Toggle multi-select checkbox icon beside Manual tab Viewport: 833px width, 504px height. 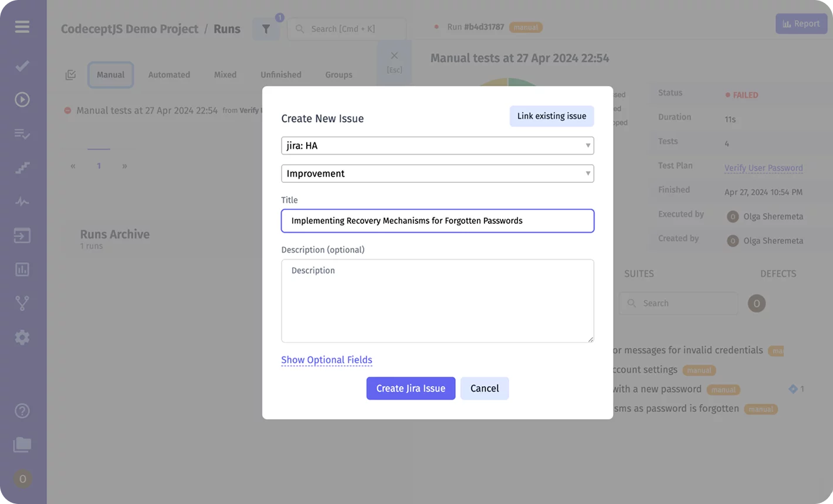click(71, 75)
